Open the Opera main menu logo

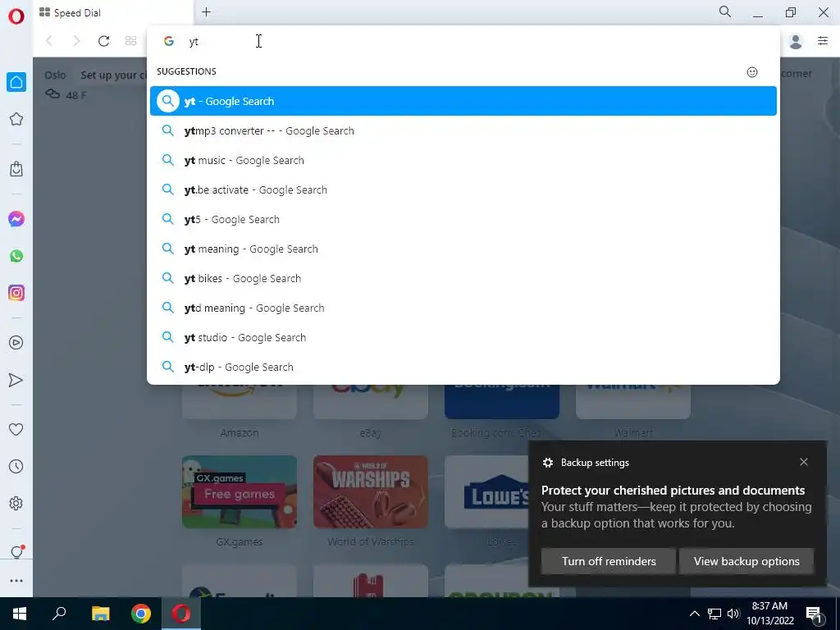(16, 16)
